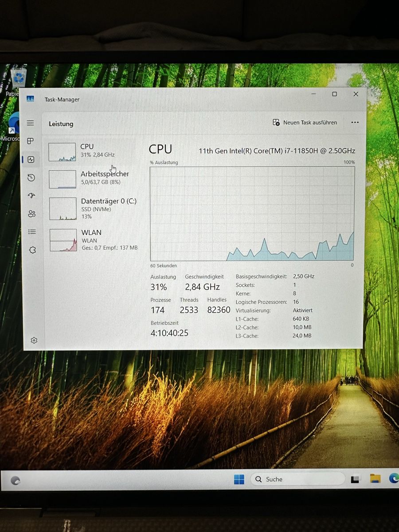Open File Explorer from the taskbar
This screenshot has width=399, height=532.
pyautogui.click(x=375, y=478)
